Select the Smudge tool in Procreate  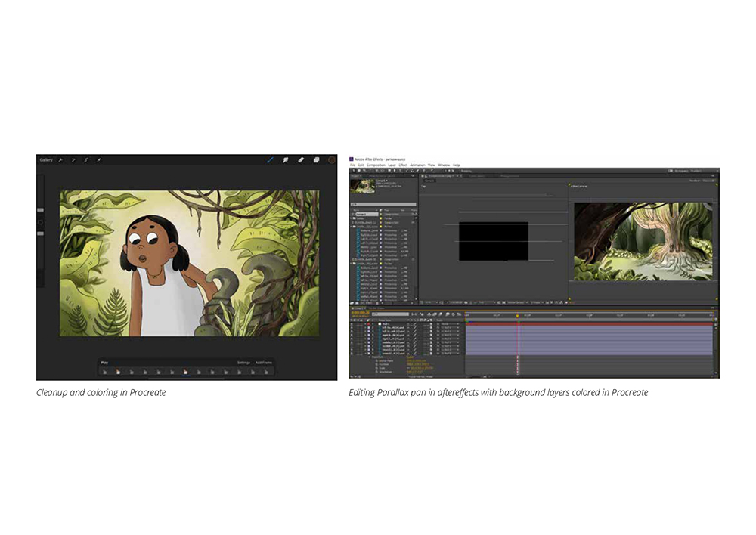pyautogui.click(x=286, y=160)
